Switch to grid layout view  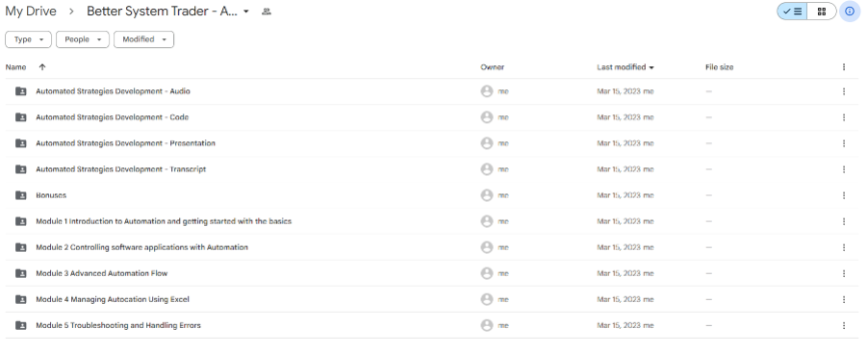point(822,12)
